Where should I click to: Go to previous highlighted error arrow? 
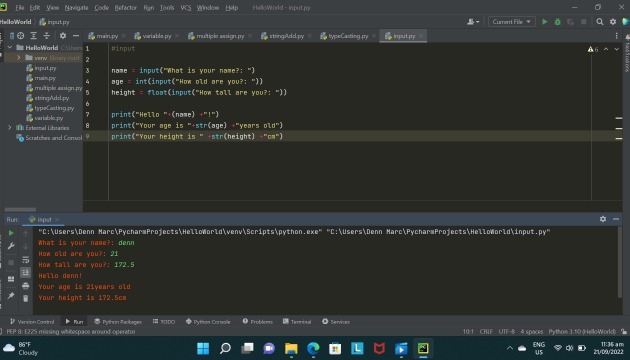pos(606,49)
